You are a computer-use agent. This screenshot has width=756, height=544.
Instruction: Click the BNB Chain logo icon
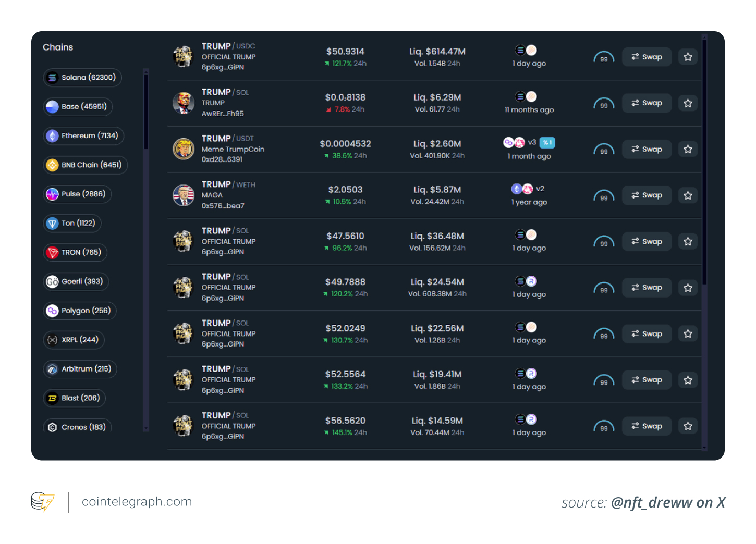coord(52,165)
